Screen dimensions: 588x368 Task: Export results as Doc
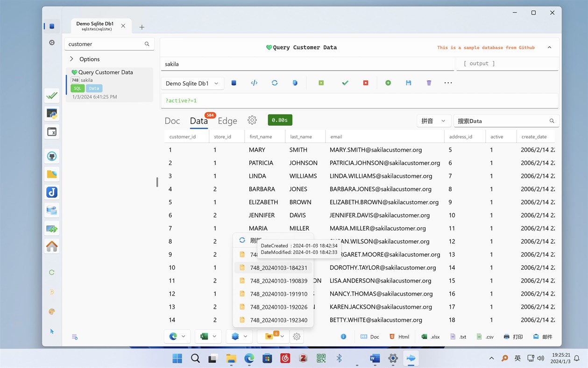[369, 337]
